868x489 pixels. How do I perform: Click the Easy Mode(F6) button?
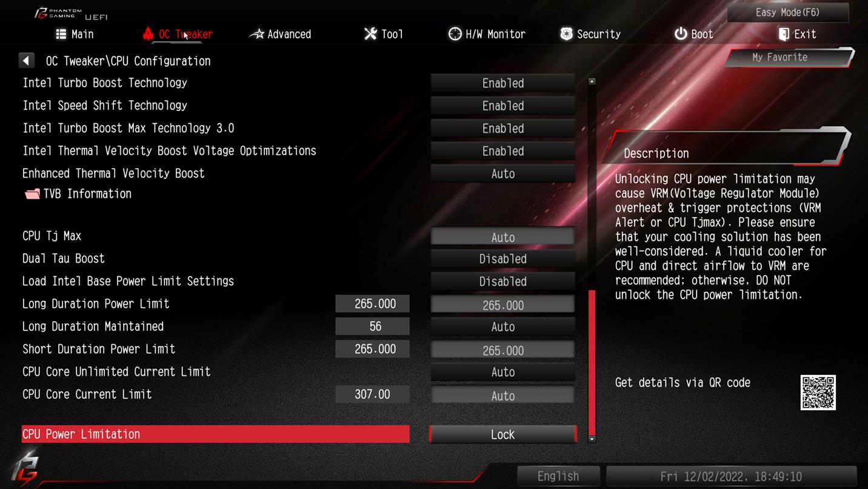[787, 12]
